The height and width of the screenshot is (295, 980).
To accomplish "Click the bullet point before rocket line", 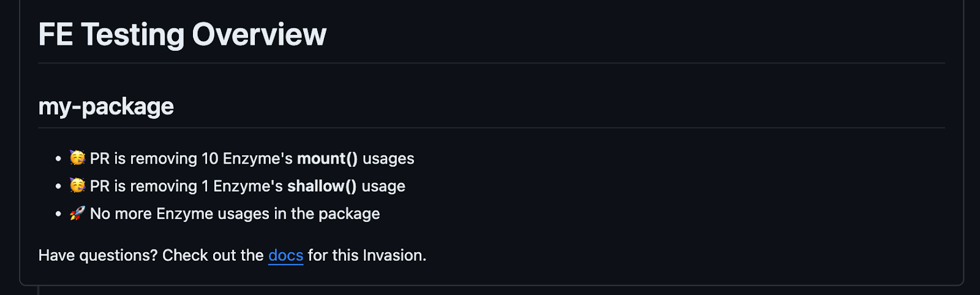I will coord(58,214).
